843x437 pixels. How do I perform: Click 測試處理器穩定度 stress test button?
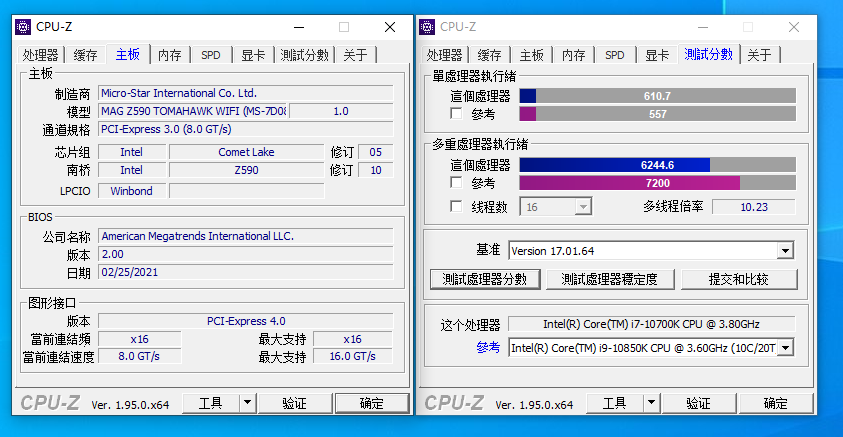tap(610, 280)
